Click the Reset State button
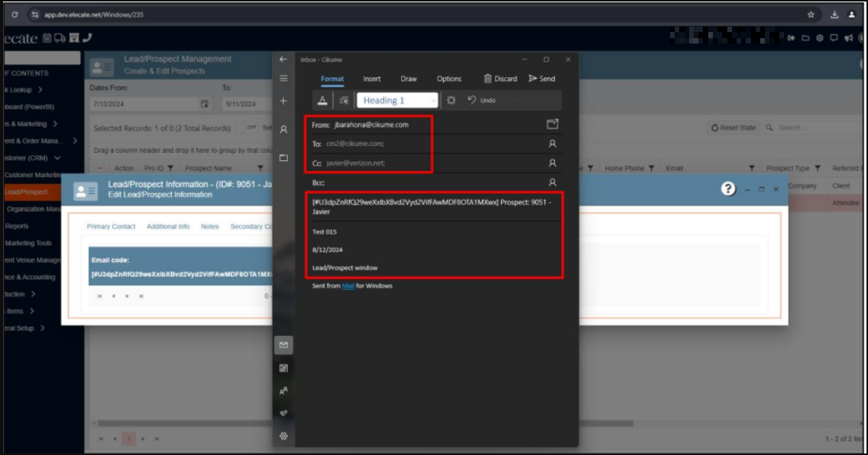 (734, 128)
